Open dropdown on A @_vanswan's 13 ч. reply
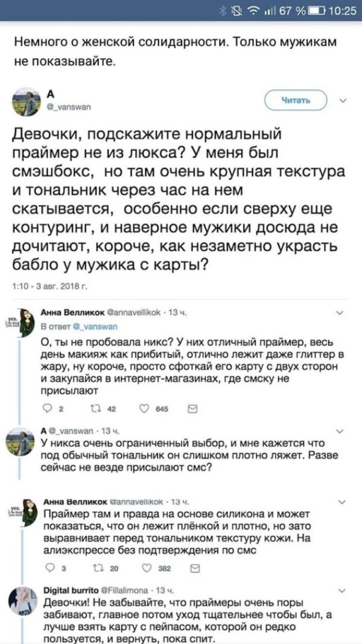362x644 pixels. tap(340, 431)
